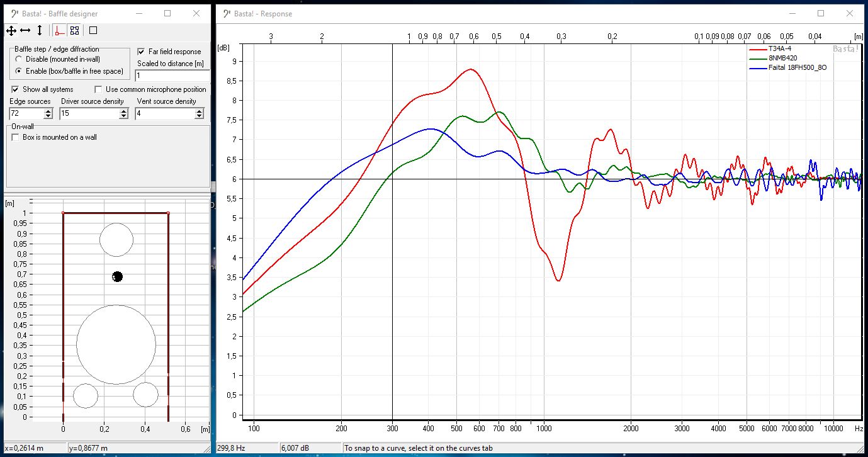The width and height of the screenshot is (868, 457).
Task: Select the horizontal-only move tool
Action: pyautogui.click(x=25, y=30)
